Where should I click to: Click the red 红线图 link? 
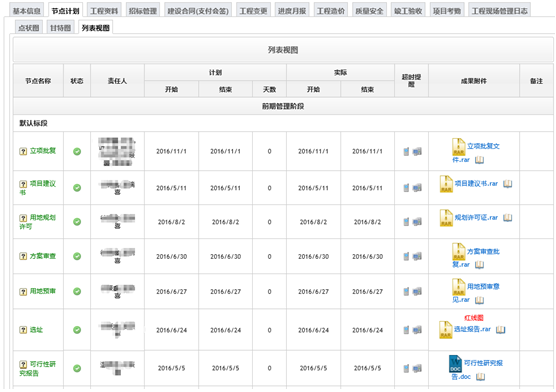(x=474, y=318)
